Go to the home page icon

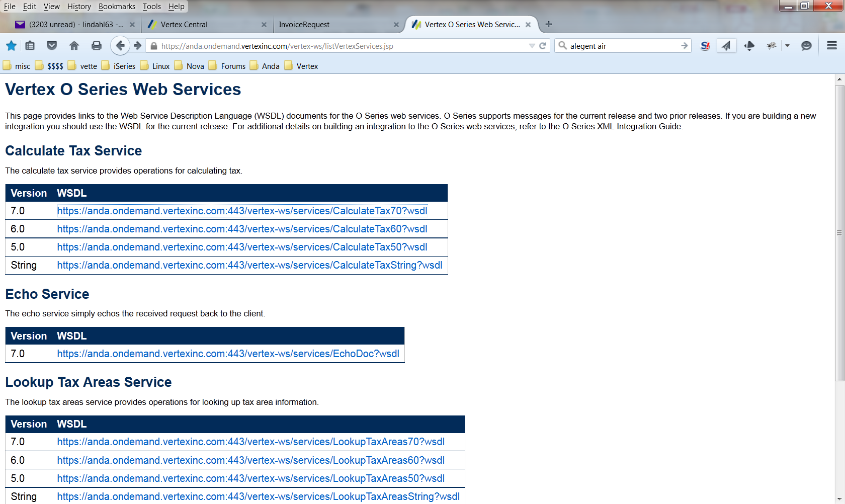click(x=74, y=46)
